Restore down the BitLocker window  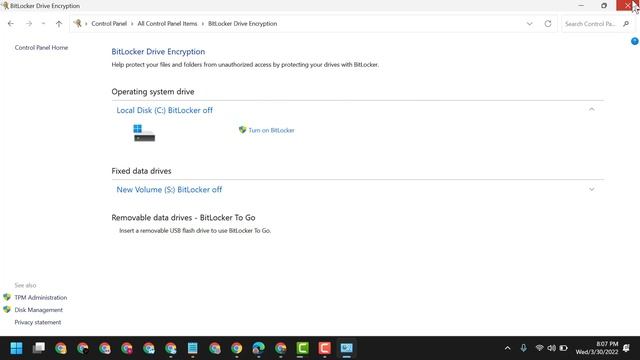(604, 6)
